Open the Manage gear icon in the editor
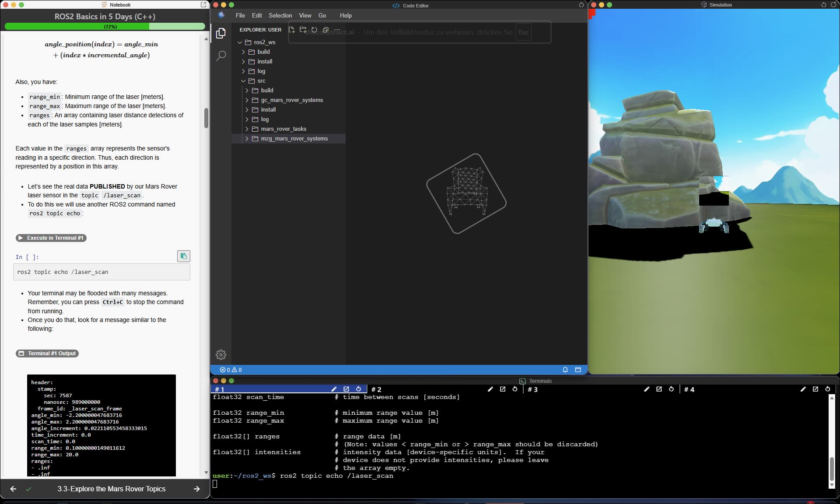This screenshot has height=504, width=840. (221, 354)
